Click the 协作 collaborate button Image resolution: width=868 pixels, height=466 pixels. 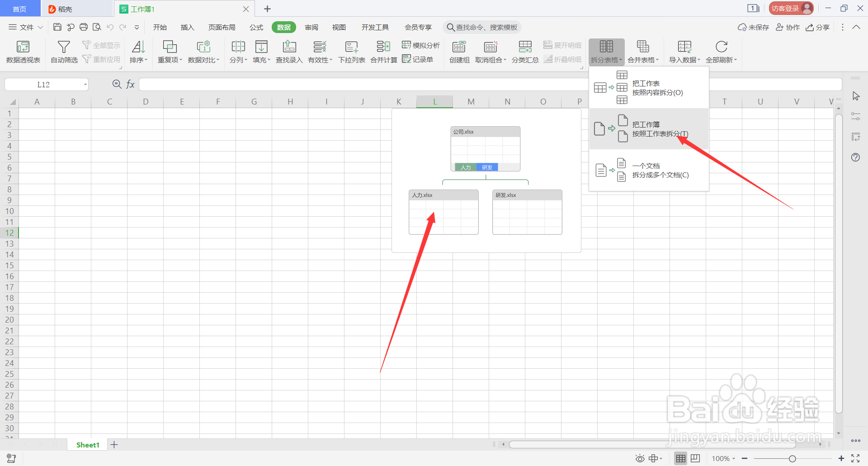point(788,27)
